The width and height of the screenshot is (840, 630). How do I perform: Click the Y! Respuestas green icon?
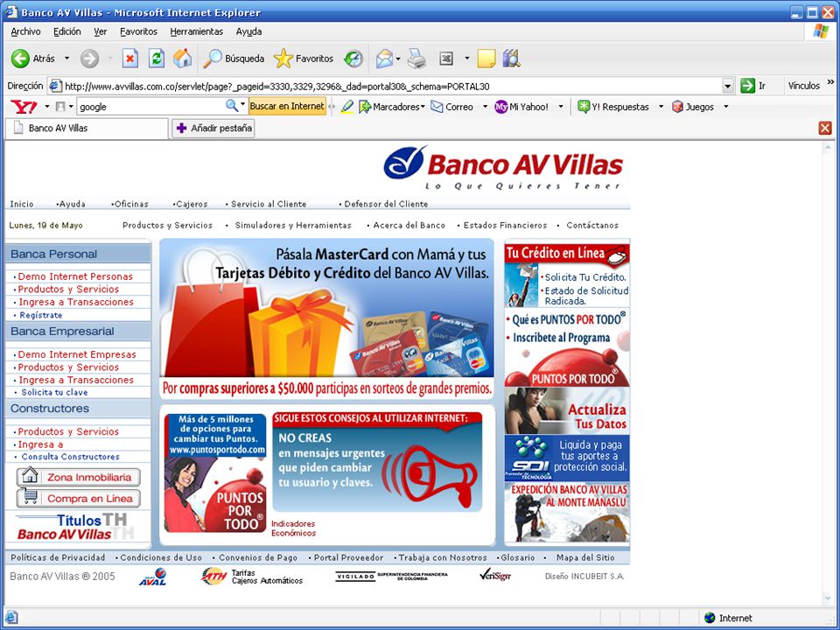click(584, 107)
